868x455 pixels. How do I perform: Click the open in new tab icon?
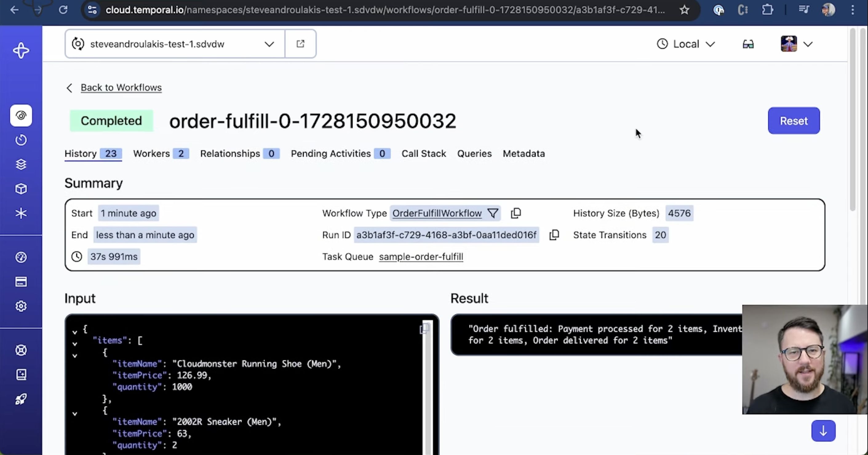[x=300, y=44]
